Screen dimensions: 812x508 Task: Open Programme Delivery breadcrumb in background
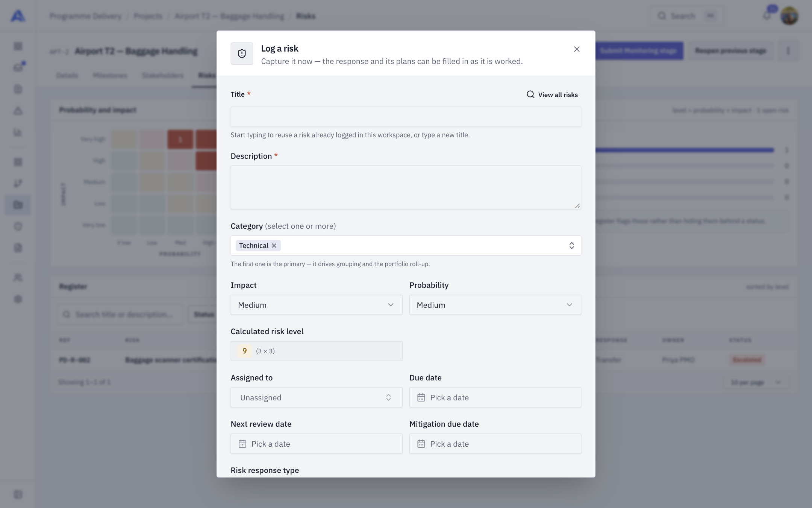click(x=86, y=16)
